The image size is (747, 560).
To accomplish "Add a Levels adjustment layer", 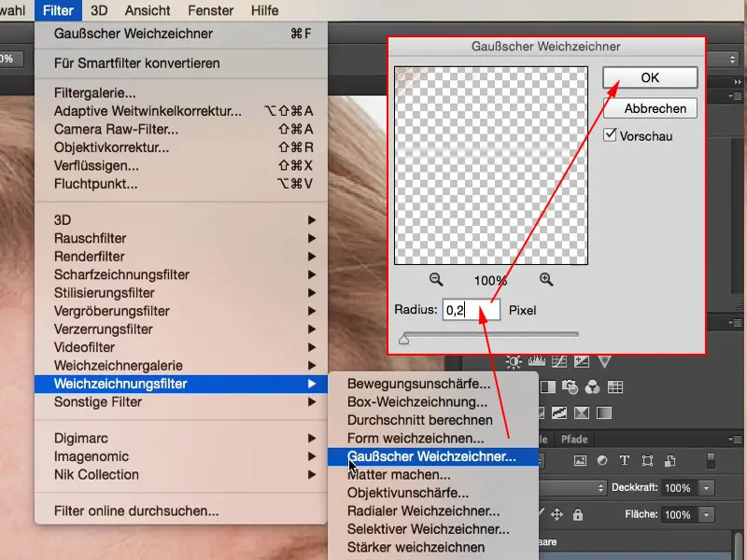I will pyautogui.click(x=536, y=362).
